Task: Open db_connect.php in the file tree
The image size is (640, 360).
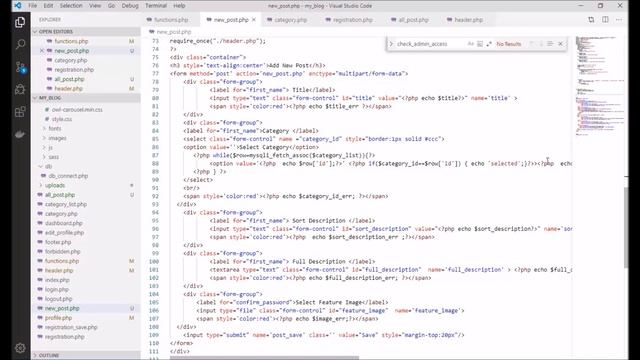Action: [x=68, y=176]
